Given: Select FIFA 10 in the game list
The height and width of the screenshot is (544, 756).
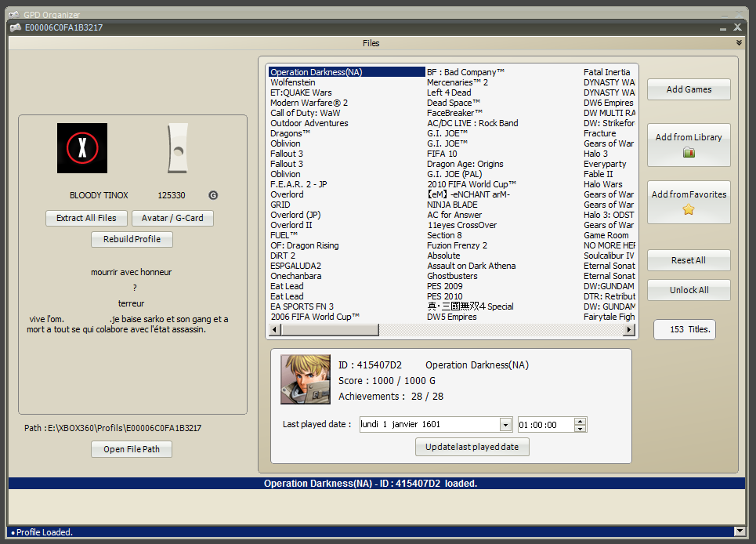Looking at the screenshot, I should click(442, 154).
